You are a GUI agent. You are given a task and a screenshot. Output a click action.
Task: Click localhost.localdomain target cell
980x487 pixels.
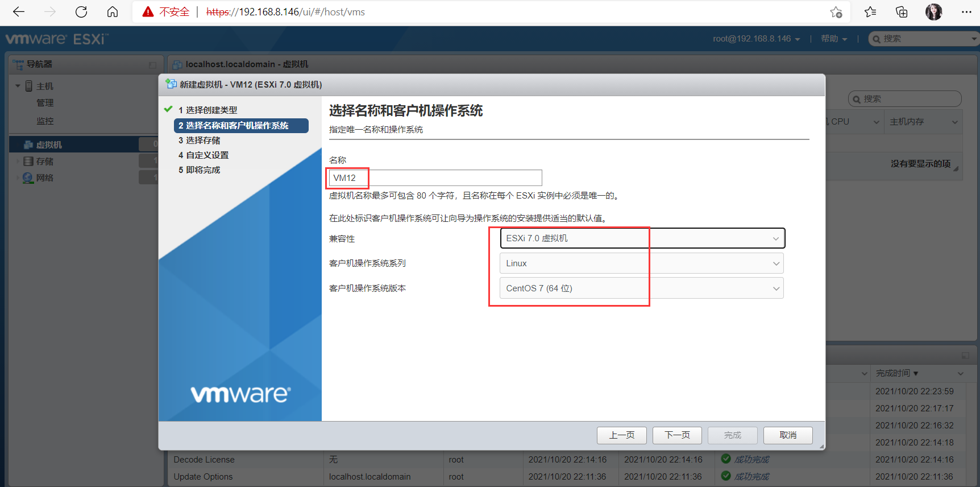[369, 477]
